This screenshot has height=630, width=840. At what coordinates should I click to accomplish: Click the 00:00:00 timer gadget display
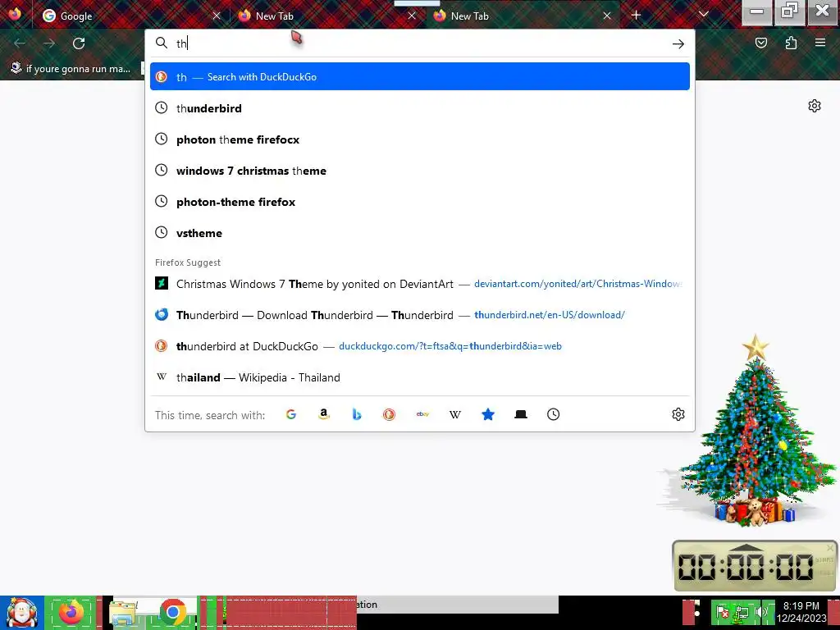tap(746, 567)
